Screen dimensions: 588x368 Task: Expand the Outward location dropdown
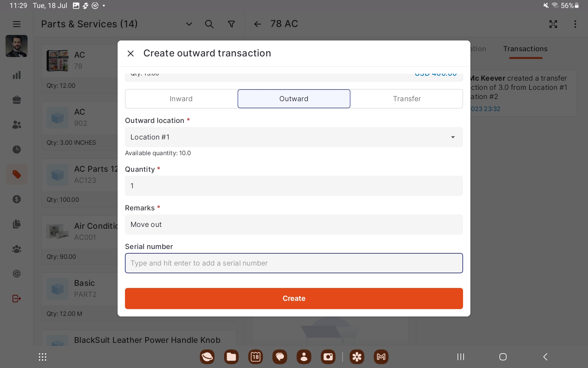[294, 137]
